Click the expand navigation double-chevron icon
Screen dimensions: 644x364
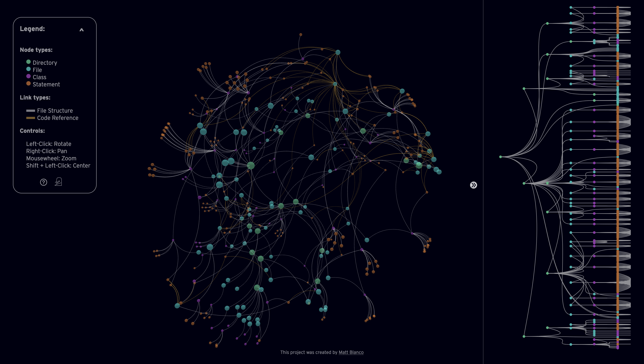click(x=473, y=185)
